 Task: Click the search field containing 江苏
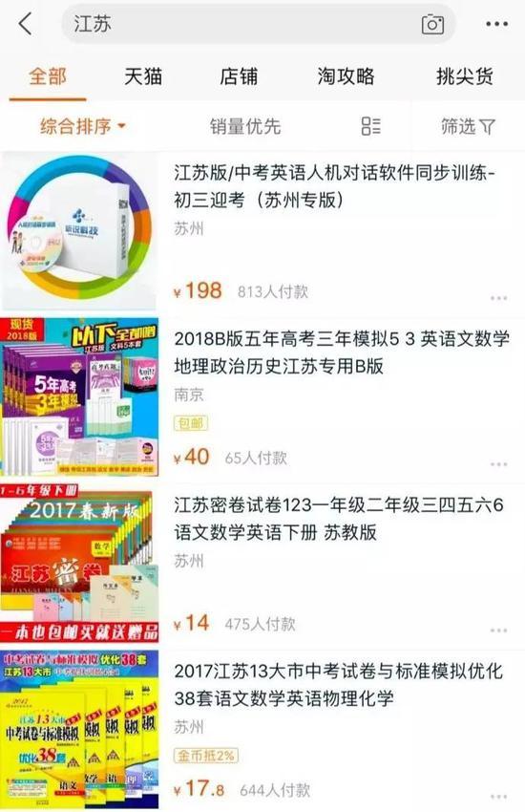point(259,24)
